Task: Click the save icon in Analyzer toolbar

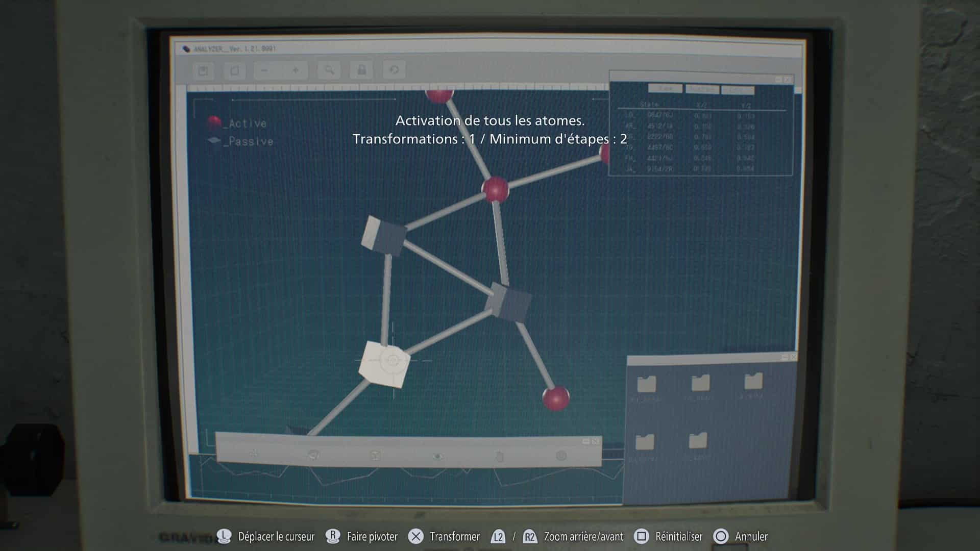Action: click(x=203, y=71)
